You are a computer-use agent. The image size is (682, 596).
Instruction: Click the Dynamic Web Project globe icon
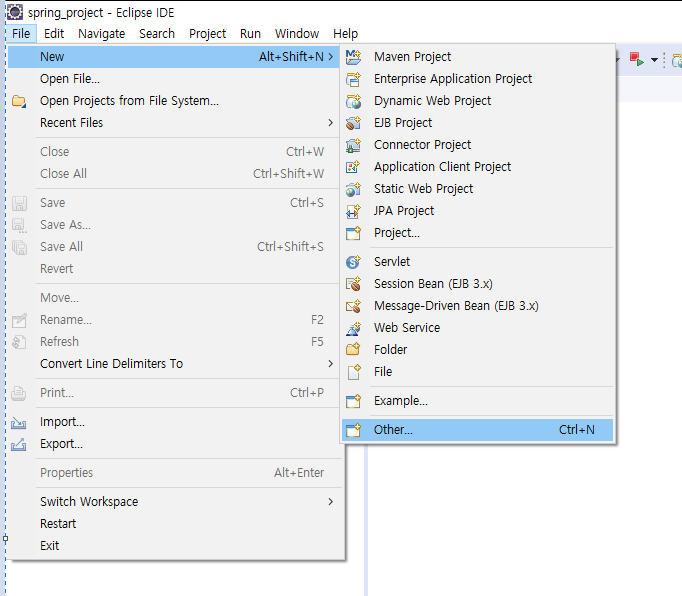[x=353, y=101]
